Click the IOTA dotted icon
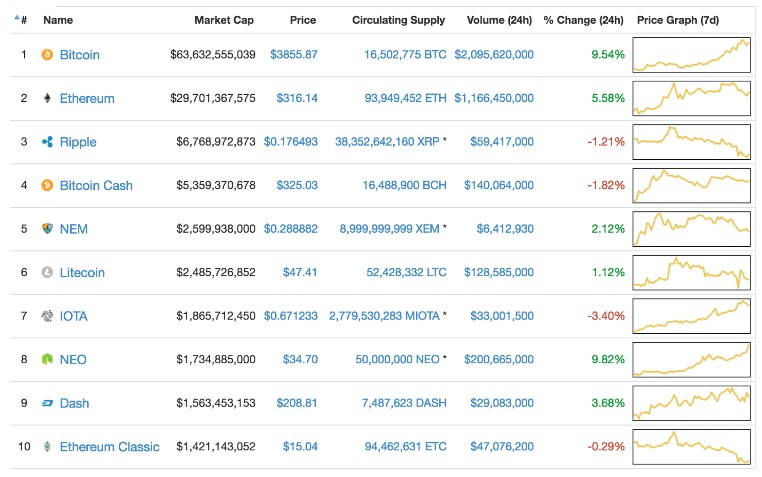This screenshot has height=477, width=762. pyautogui.click(x=47, y=316)
